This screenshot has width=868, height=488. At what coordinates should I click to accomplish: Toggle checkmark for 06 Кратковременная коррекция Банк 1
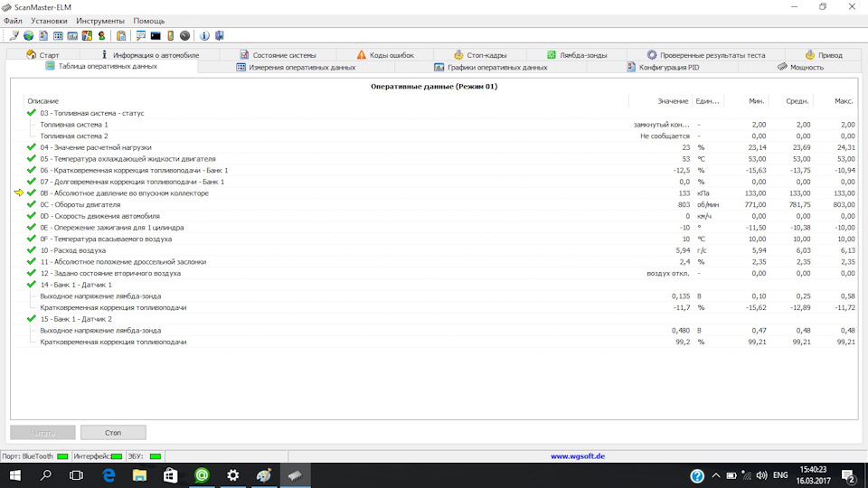(x=32, y=170)
